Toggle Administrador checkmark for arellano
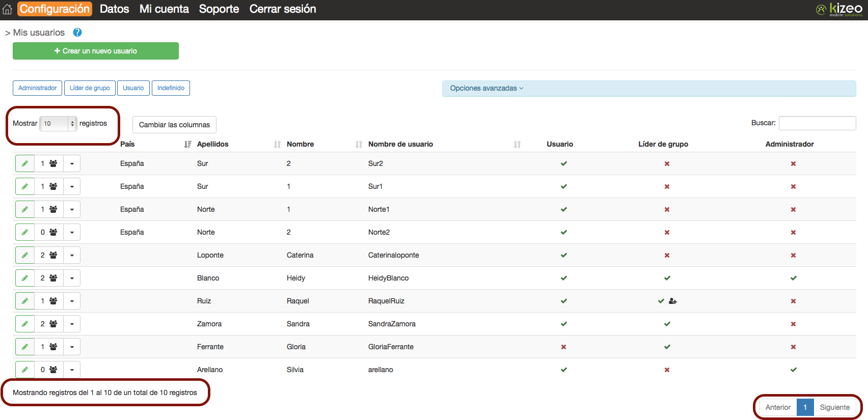 [793, 370]
